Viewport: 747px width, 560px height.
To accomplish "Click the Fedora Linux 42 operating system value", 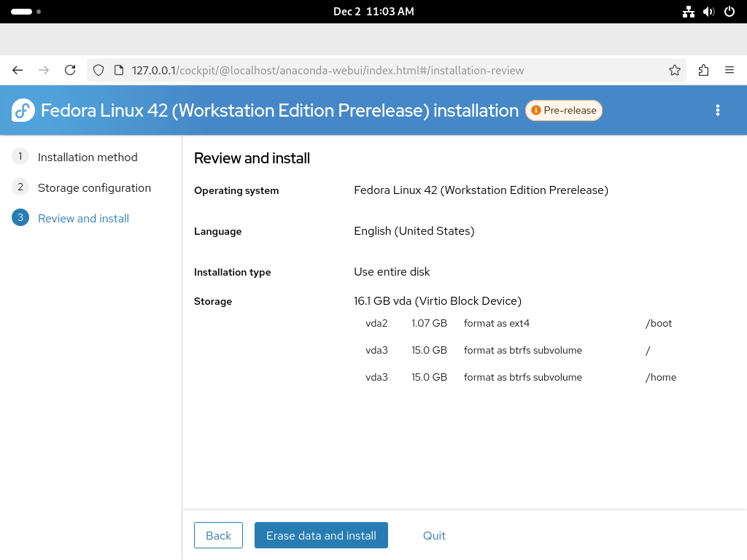I will click(x=481, y=190).
